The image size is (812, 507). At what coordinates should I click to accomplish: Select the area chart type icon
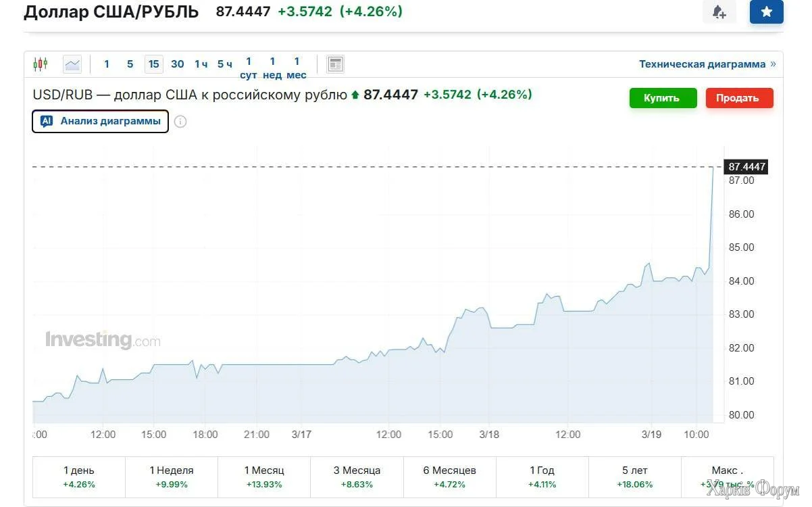[x=72, y=64]
